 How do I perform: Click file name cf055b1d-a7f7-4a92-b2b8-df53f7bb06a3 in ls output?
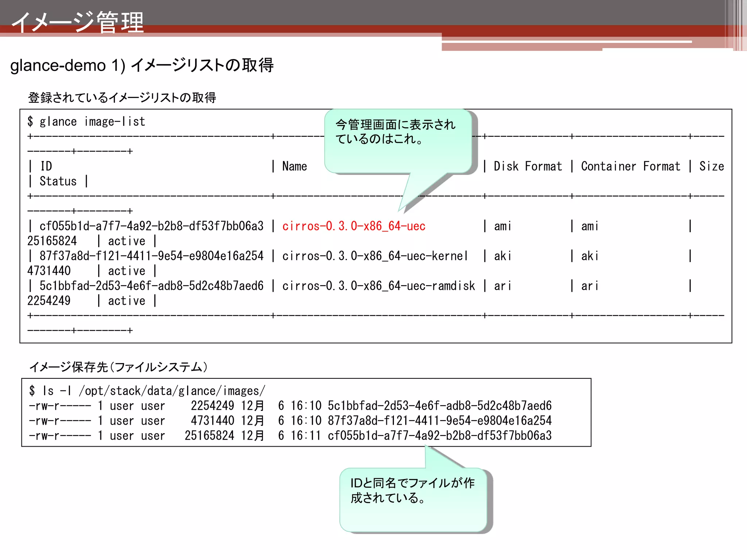[440, 436]
